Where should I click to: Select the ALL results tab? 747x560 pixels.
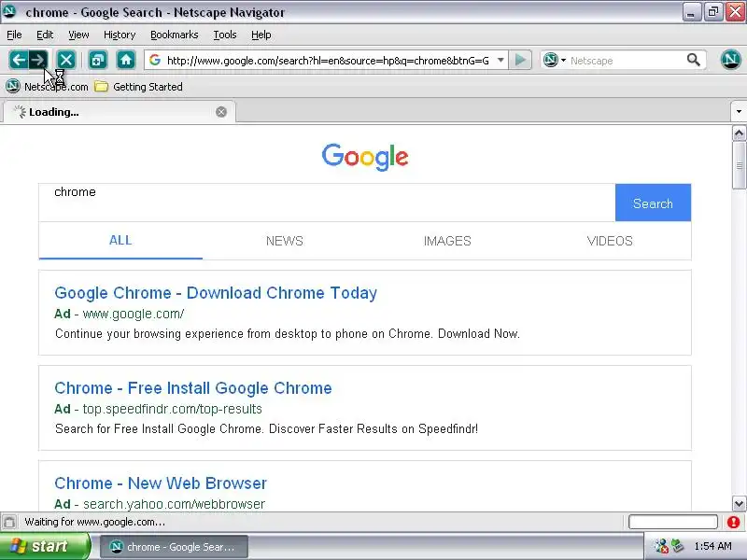120,241
